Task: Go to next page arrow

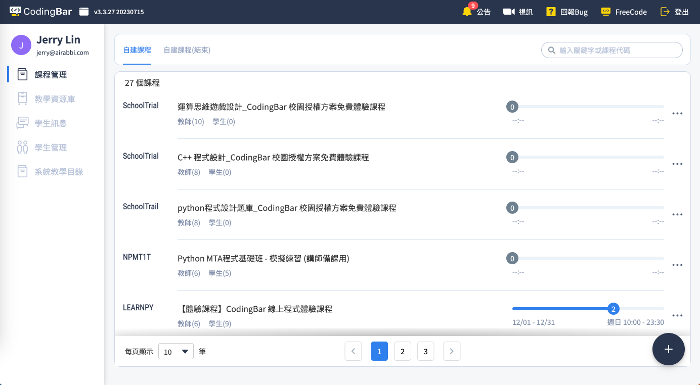Action: point(451,351)
